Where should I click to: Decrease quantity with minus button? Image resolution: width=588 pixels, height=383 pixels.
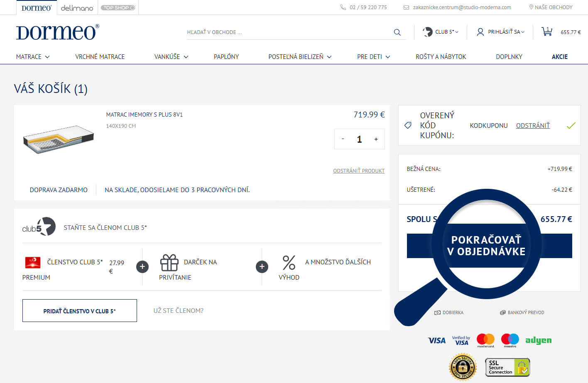pyautogui.click(x=343, y=139)
